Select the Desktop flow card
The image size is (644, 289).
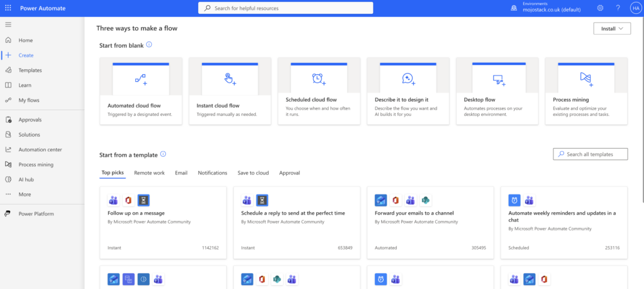[497, 91]
